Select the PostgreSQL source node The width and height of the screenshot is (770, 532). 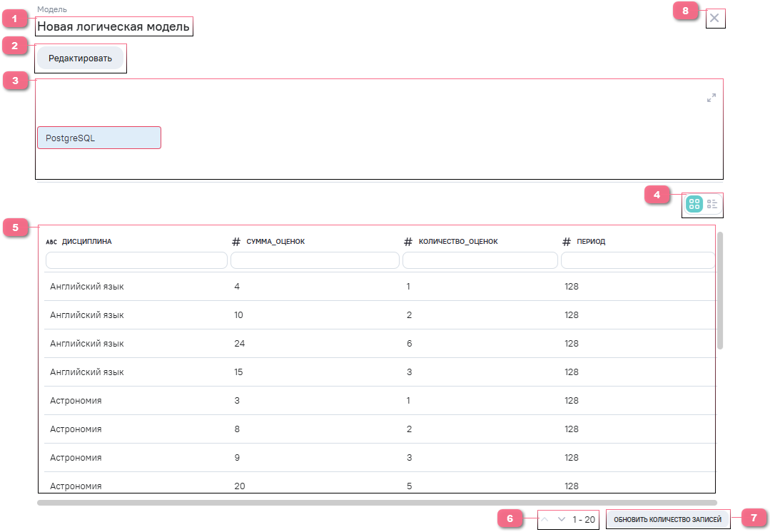98,138
